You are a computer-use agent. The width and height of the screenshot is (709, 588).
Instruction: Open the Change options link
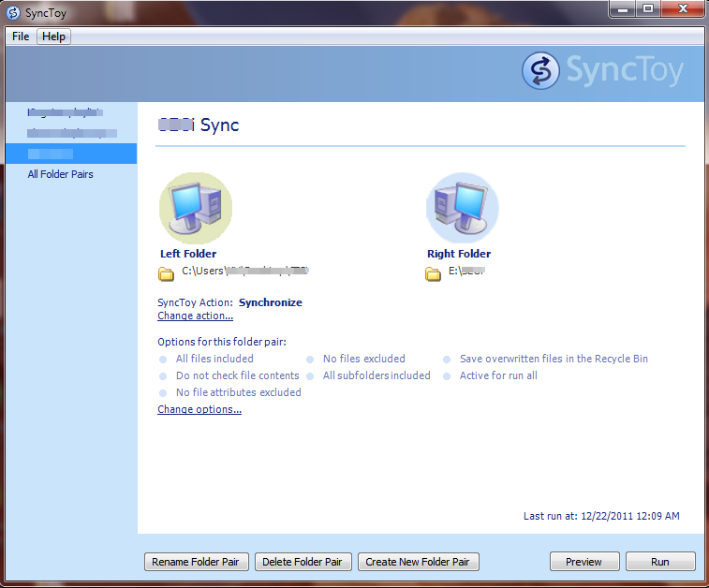point(199,409)
